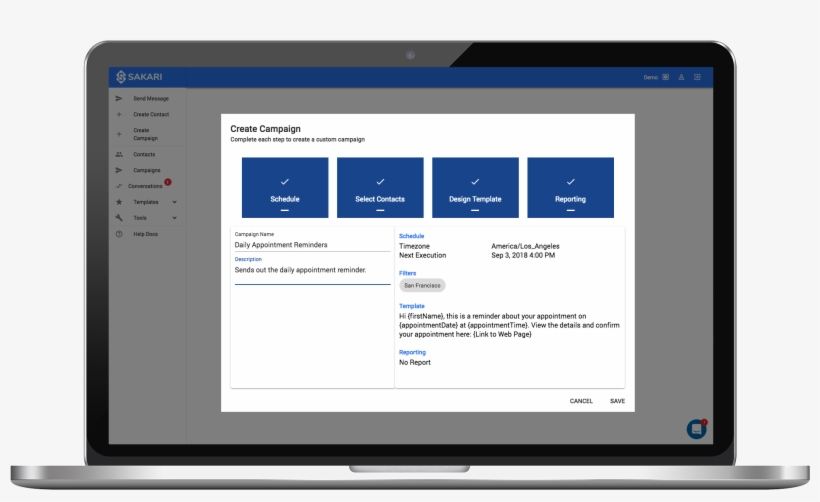This screenshot has width=820, height=502.
Task: Click the plus icon beside Create Contact
Action: coord(119,115)
